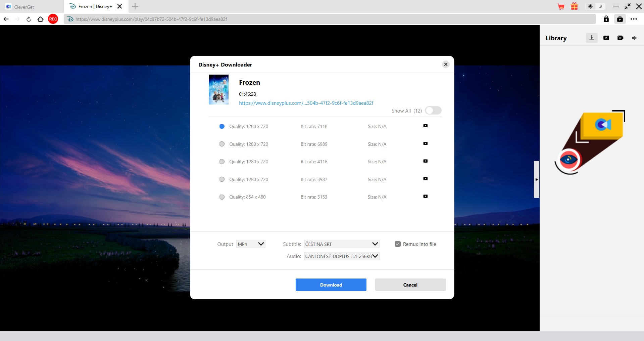This screenshot has height=341, width=644.
Task: Click the three-dots more menu icon
Action: click(634, 19)
